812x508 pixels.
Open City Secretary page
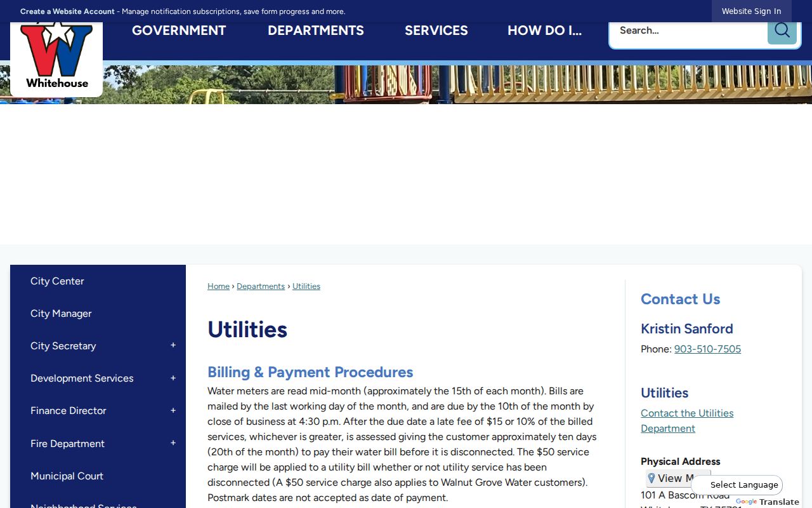(63, 346)
